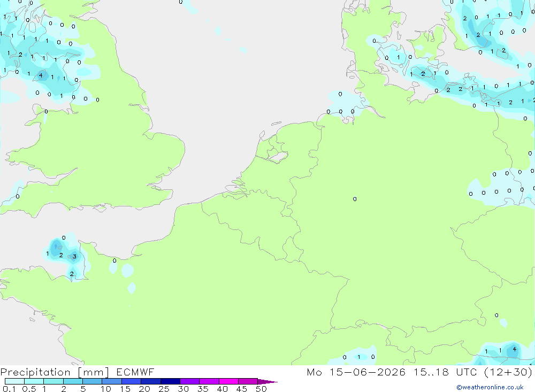Click the 40–45 mm magenta legend swatch
535x392 pixels.
click(x=228, y=381)
